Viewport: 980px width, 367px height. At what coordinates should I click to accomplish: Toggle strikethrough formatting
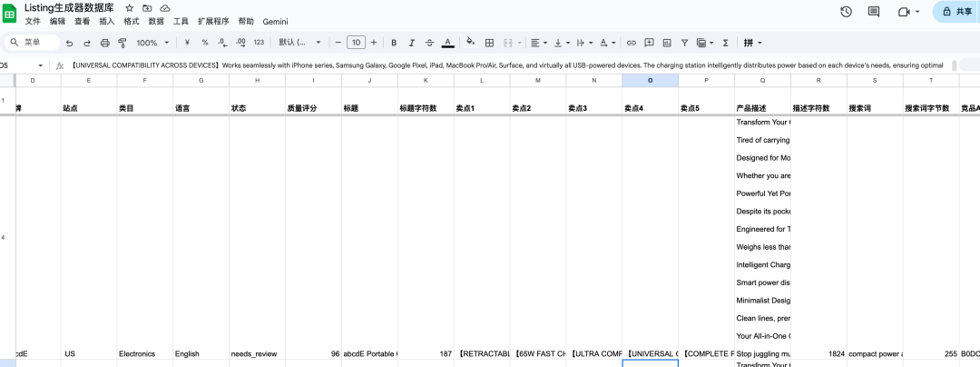429,43
